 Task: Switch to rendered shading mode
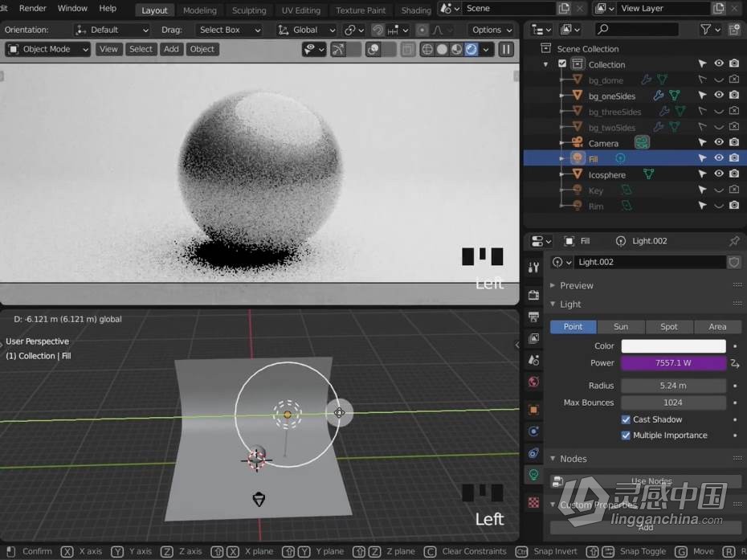[x=471, y=49]
